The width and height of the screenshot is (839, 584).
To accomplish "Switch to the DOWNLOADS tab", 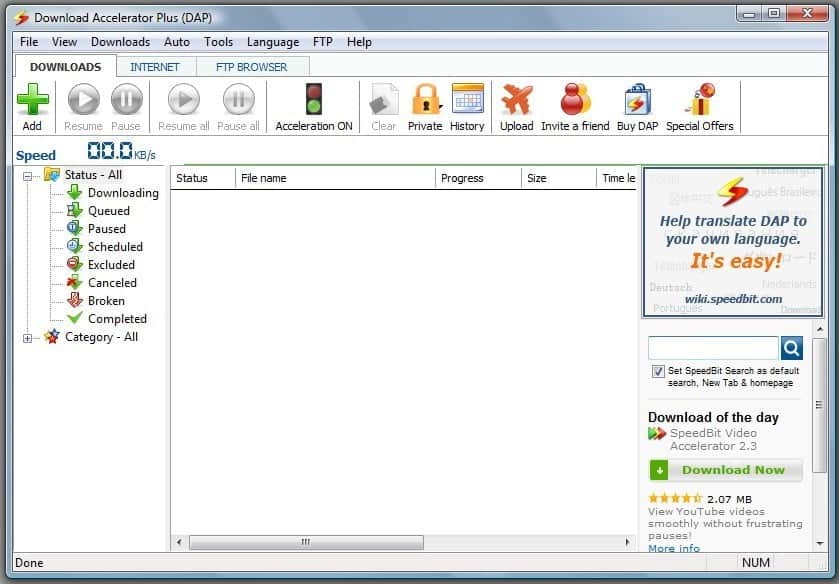I will [65, 66].
